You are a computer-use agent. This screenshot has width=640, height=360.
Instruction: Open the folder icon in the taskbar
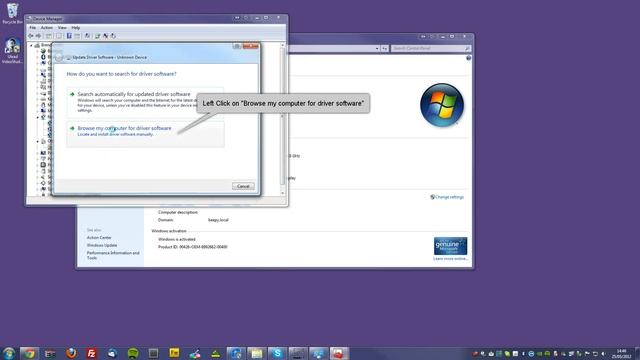[257, 353]
